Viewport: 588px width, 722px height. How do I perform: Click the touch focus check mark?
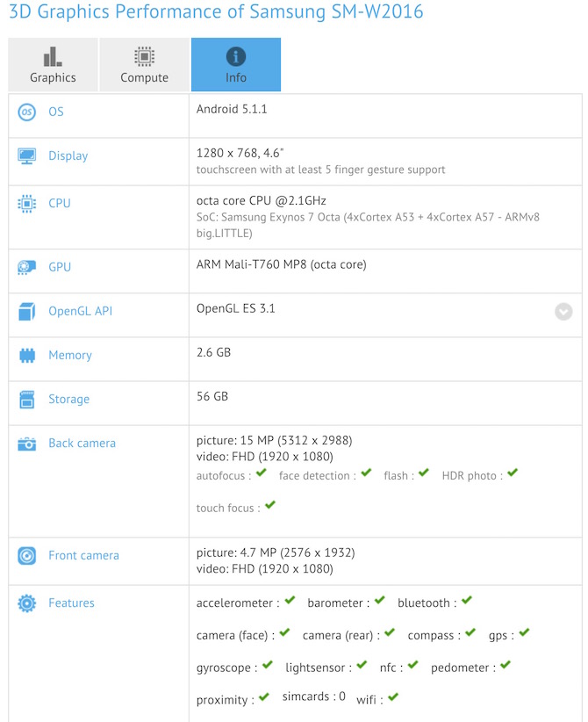pyautogui.click(x=270, y=505)
